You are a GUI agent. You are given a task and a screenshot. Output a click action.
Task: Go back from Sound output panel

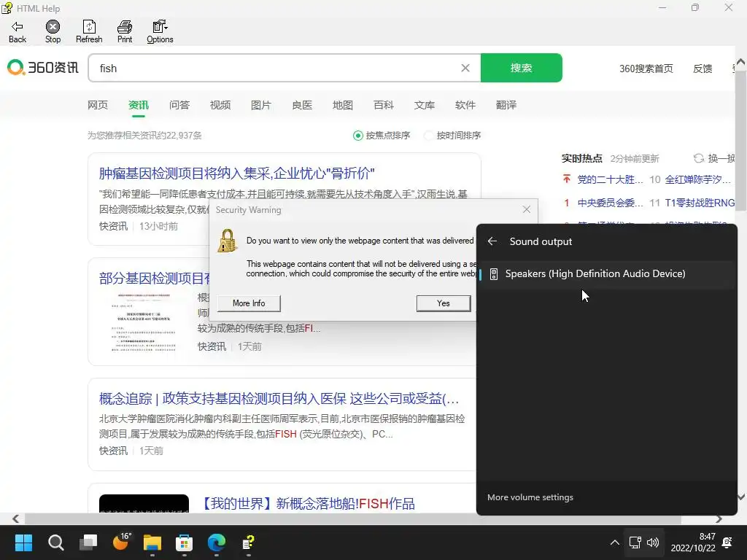(492, 241)
